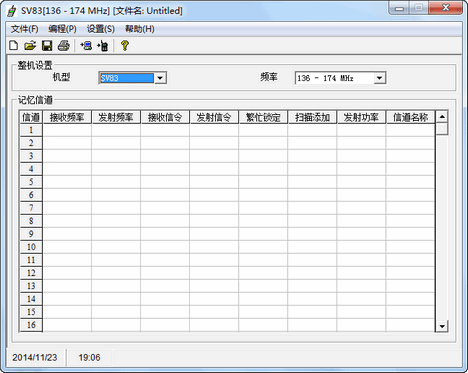Image resolution: width=468 pixels, height=373 pixels.
Task: Click channel 2 接收信令 cell
Action: [165, 143]
